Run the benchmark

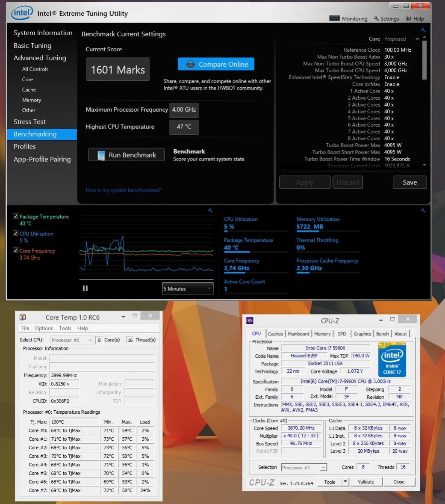click(127, 155)
